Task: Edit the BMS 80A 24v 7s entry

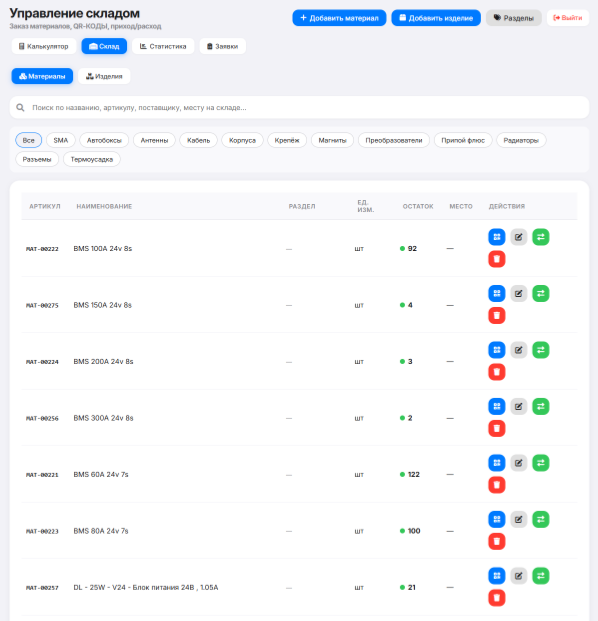Action: 518,519
